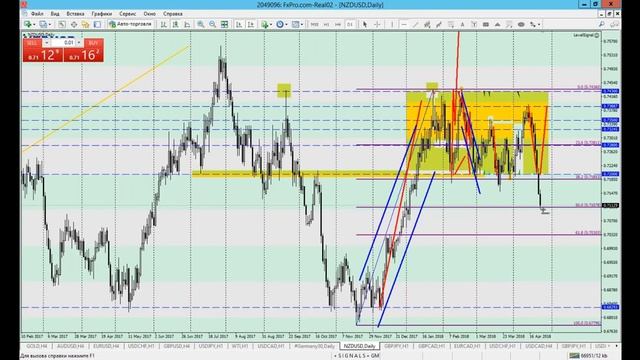640x360 pixels.
Task: Expand the Profiles dropdown arrow
Action: click(x=49, y=24)
